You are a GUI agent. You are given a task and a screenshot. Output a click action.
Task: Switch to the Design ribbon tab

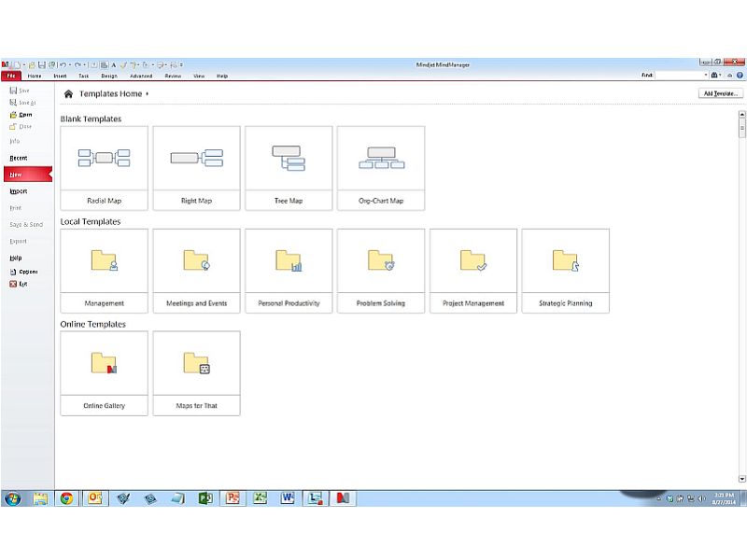[x=109, y=76]
